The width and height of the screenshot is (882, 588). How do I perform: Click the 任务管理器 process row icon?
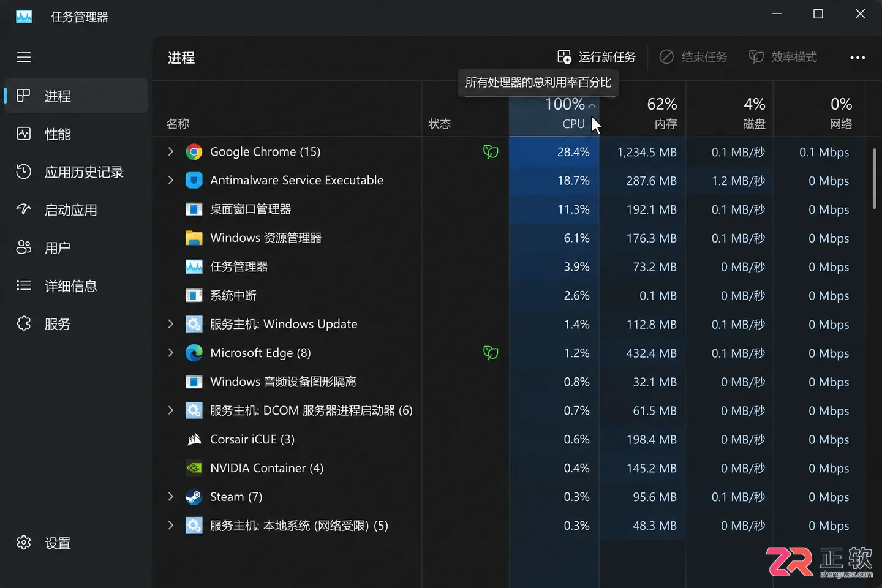pyautogui.click(x=194, y=267)
